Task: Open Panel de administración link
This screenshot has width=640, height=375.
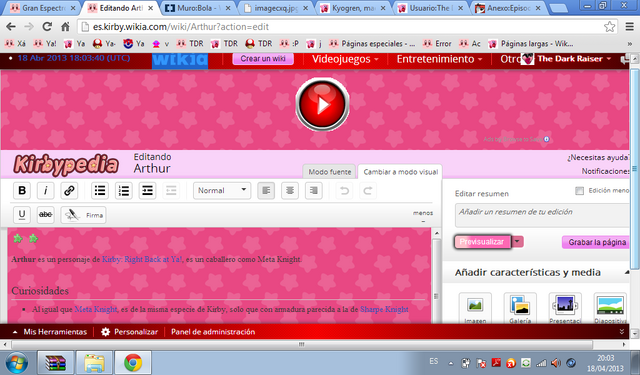Action: point(213,332)
